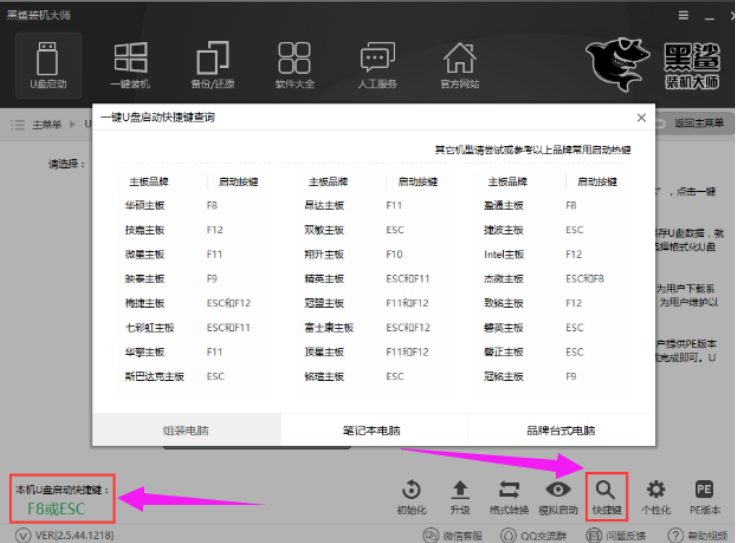Select the 杰微主板 entry

[504, 278]
